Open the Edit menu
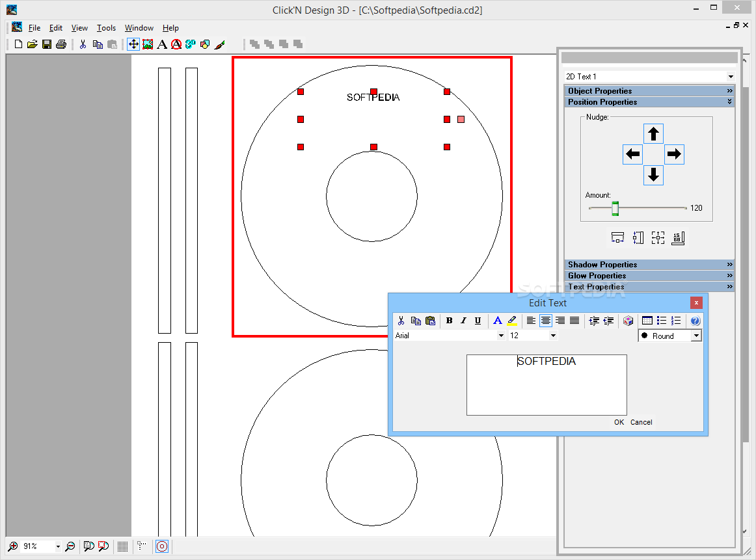 click(55, 28)
